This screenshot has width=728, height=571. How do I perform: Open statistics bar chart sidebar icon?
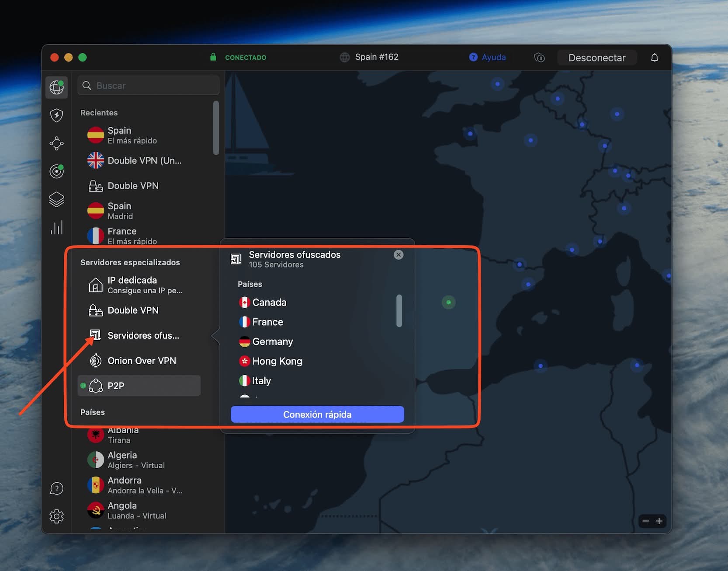(x=56, y=227)
